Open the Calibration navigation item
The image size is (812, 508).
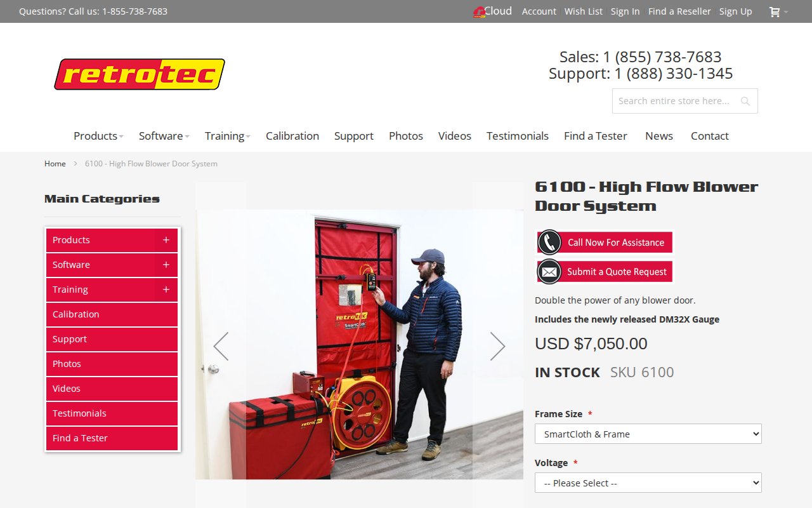click(x=292, y=136)
